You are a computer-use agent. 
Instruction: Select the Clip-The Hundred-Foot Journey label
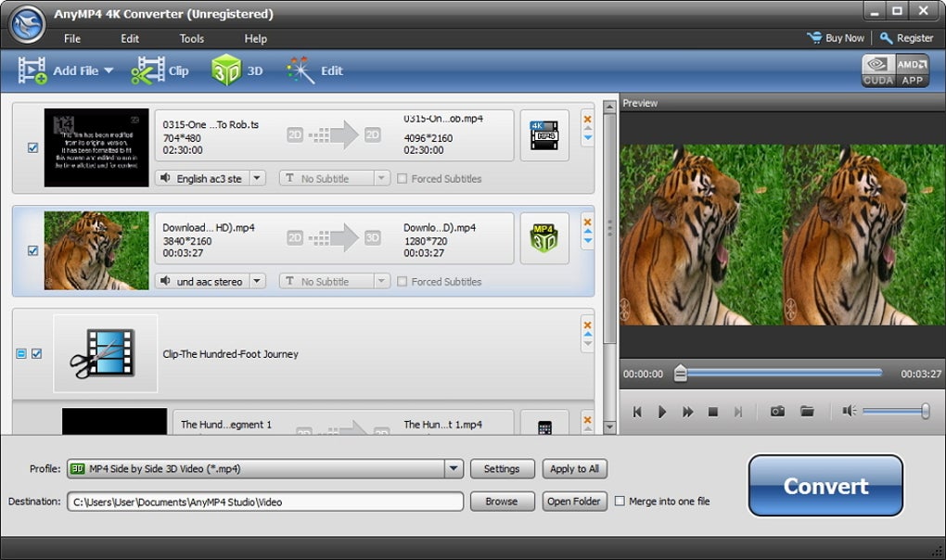click(230, 354)
